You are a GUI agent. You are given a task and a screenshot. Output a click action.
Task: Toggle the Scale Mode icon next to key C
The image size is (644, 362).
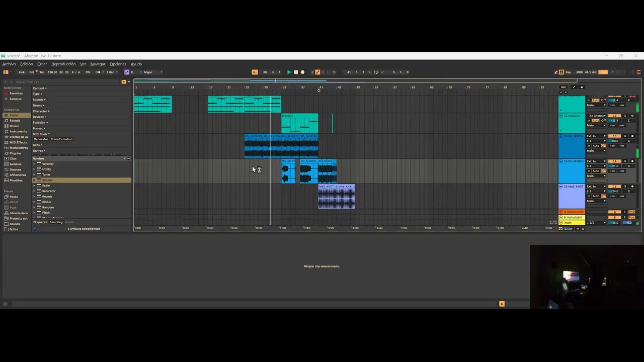(x=127, y=72)
